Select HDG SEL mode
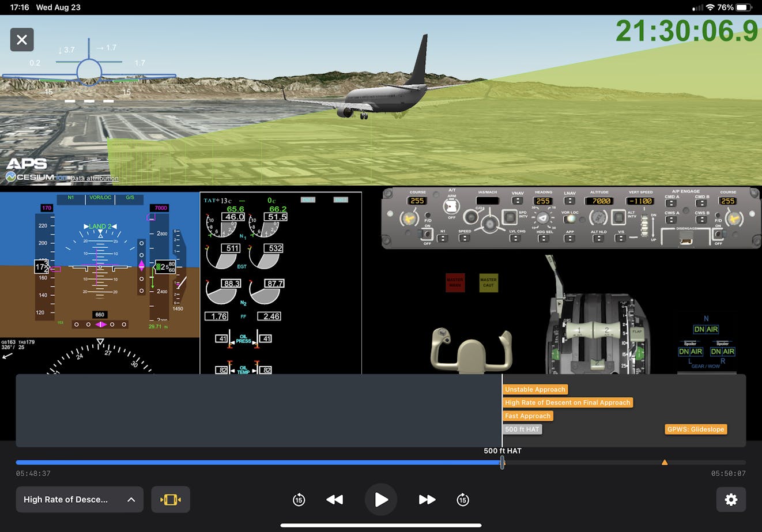 [542, 237]
